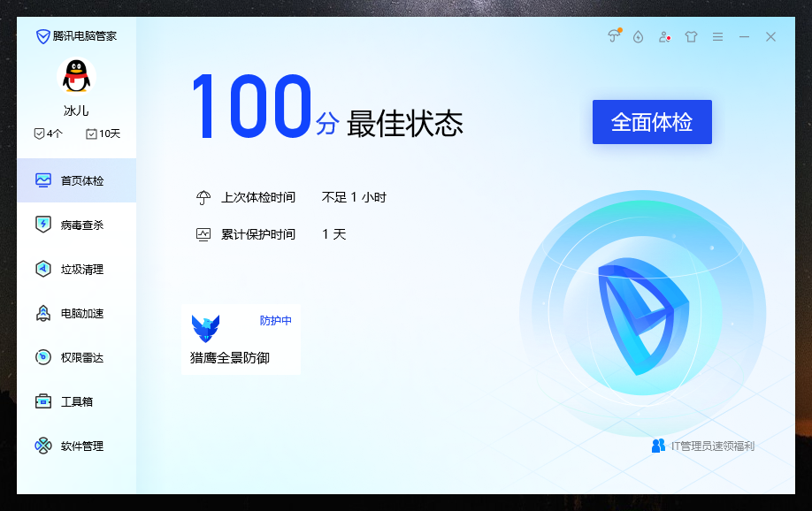
Task: Click the 工具箱 briefcase icon
Action: pos(43,401)
